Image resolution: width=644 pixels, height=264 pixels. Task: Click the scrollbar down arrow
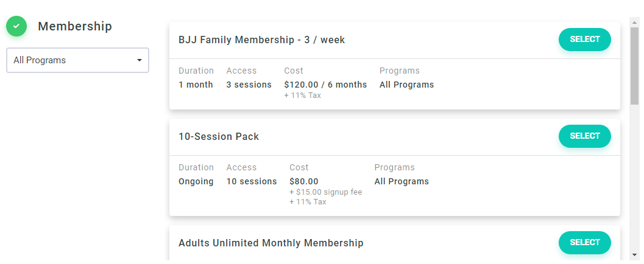(x=635, y=254)
